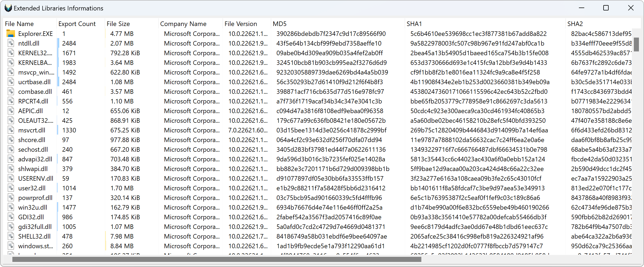Click the AEPIC.dll file icon
The height and width of the screenshot is (267, 644).
point(11,111)
